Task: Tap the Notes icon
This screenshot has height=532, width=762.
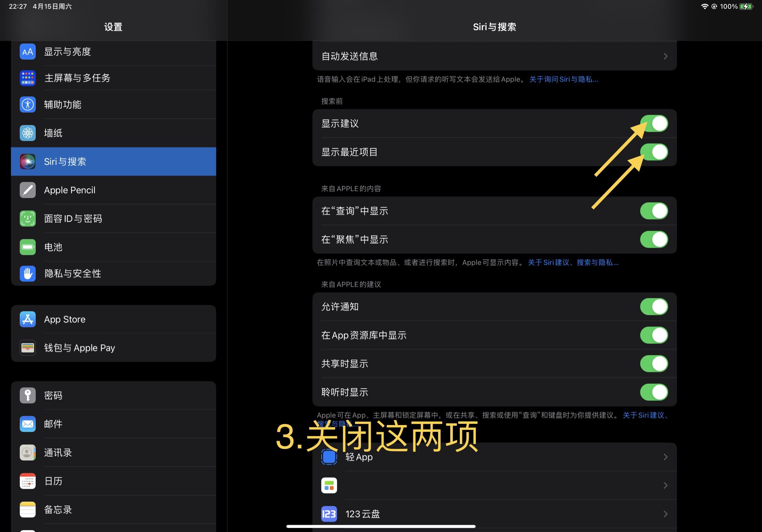Action: [27, 510]
